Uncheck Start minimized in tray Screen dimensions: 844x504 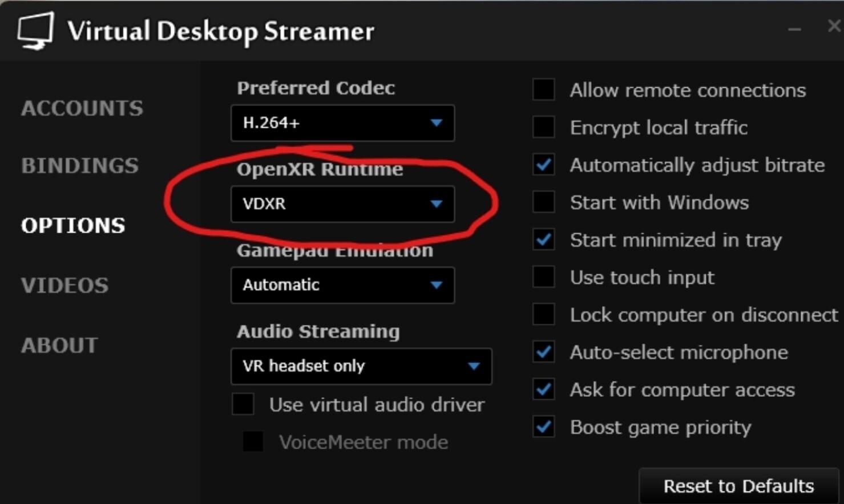543,239
